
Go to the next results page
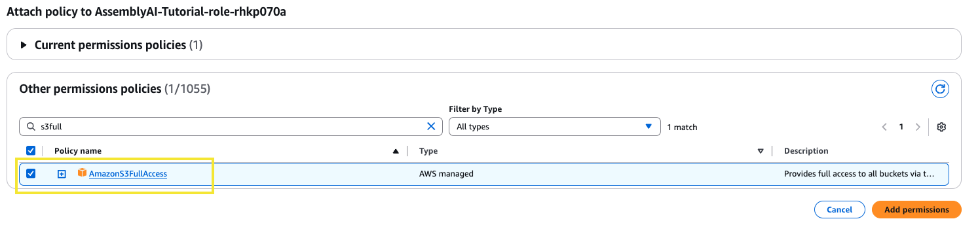tap(918, 127)
